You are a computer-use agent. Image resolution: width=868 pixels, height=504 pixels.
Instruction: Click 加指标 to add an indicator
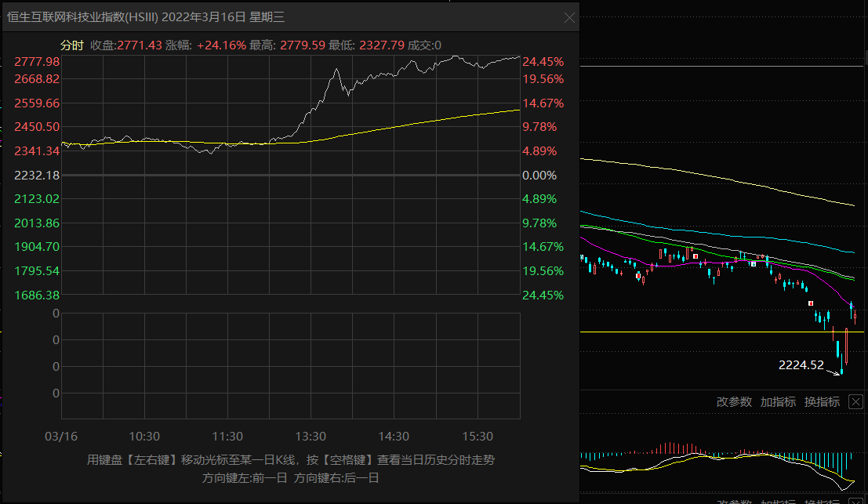[778, 401]
